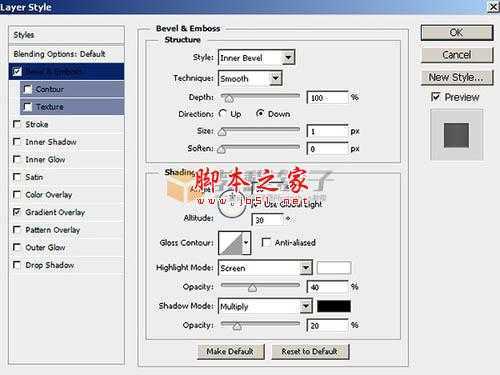Open the black Shadow color swatch
Viewport: 500px width, 375px height.
[334, 306]
